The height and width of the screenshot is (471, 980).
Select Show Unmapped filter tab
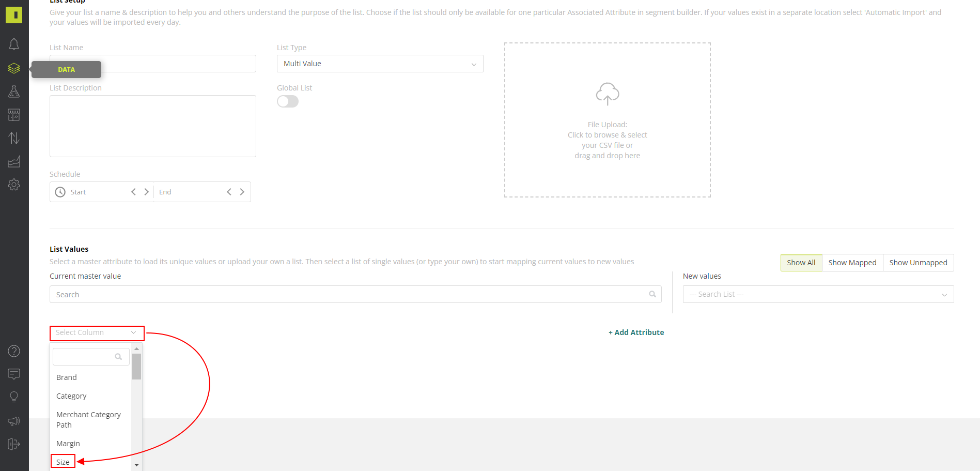tap(919, 263)
